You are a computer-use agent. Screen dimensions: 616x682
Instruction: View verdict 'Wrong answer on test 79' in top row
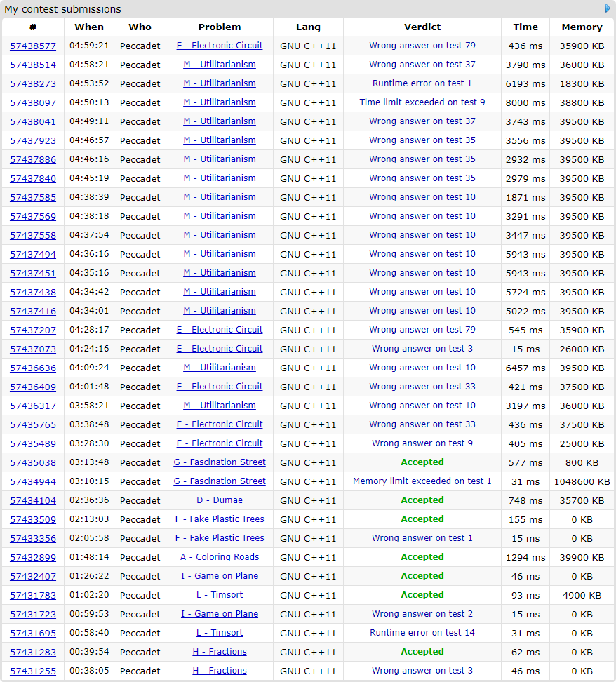(422, 46)
